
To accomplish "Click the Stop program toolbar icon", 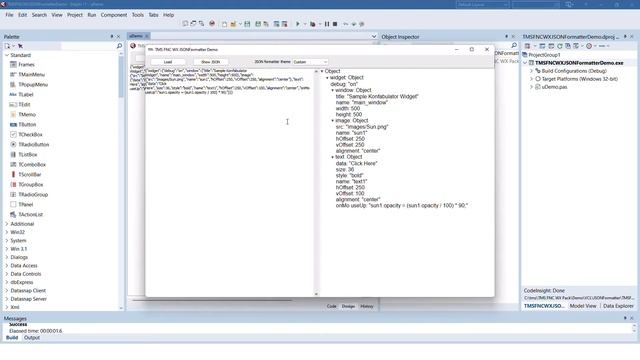I will 335,24.
